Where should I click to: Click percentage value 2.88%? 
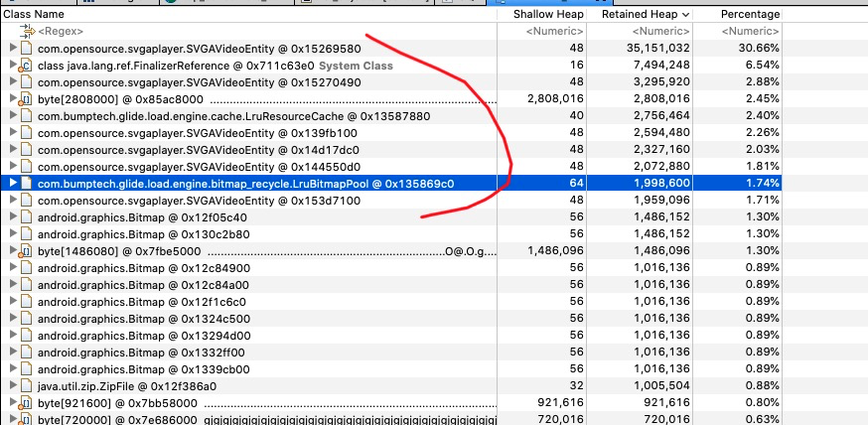coord(763,82)
